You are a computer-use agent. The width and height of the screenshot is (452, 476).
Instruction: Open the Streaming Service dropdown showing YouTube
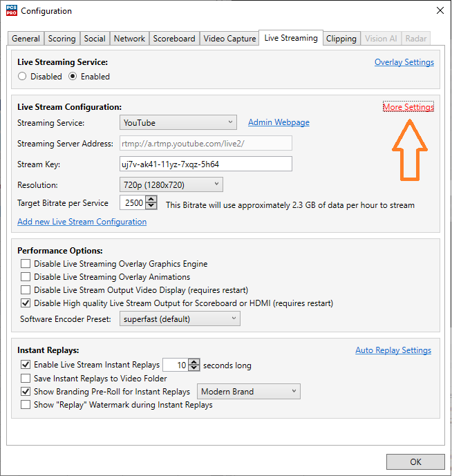(x=178, y=123)
